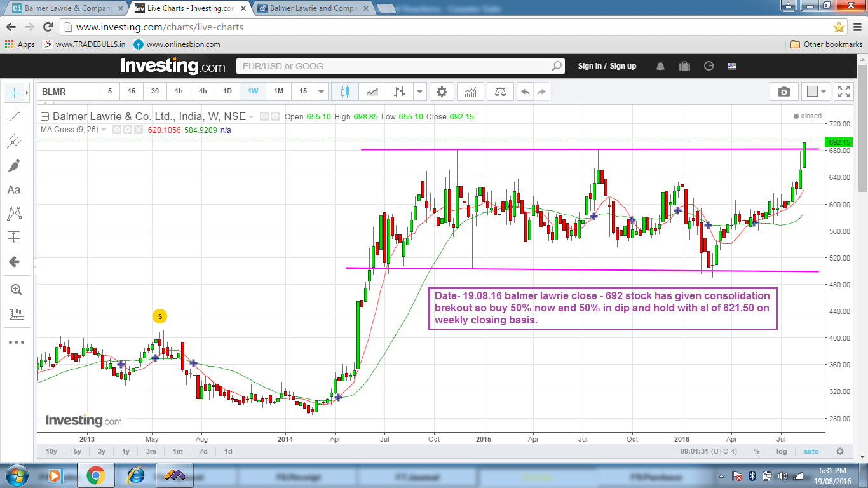The image size is (868, 488).
Task: Expand the interval dropdown arrow after 15
Action: (x=322, y=91)
